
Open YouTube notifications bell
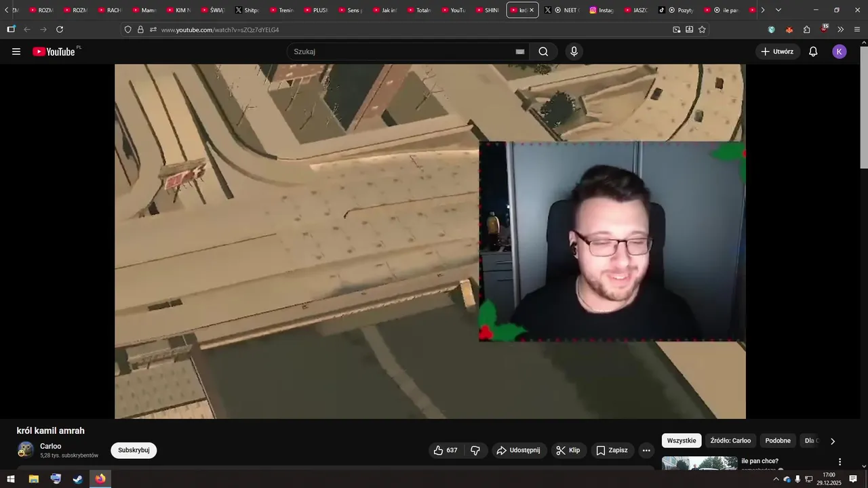(813, 52)
